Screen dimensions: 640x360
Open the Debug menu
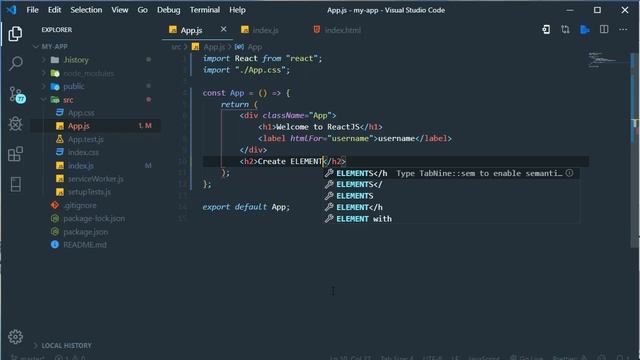click(169, 10)
